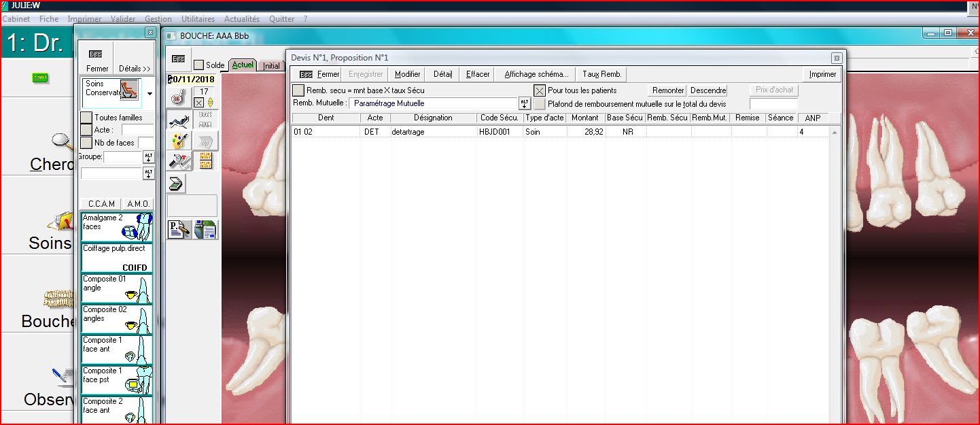
Task: Select the paint palette tool icon
Action: pos(179,141)
